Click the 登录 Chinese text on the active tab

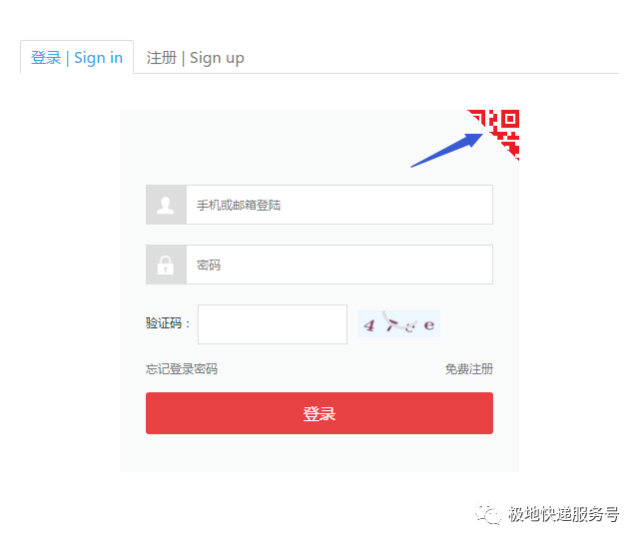click(x=46, y=58)
